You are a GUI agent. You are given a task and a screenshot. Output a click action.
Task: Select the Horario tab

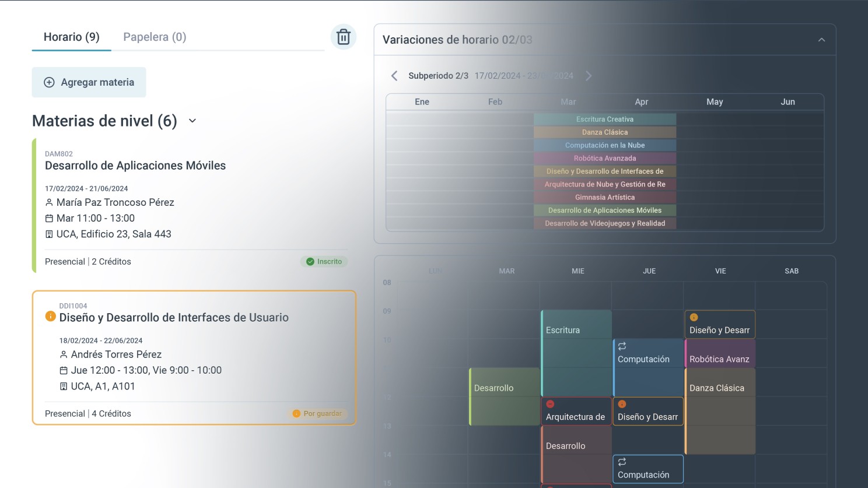71,36
